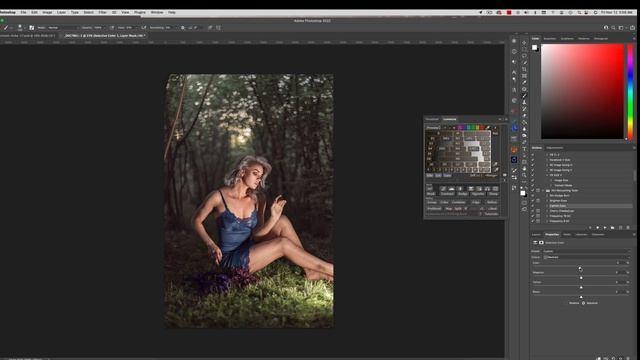Image resolution: width=640 pixels, height=360 pixels.
Task: Open the smoothing options gear icon
Action: 182,28
